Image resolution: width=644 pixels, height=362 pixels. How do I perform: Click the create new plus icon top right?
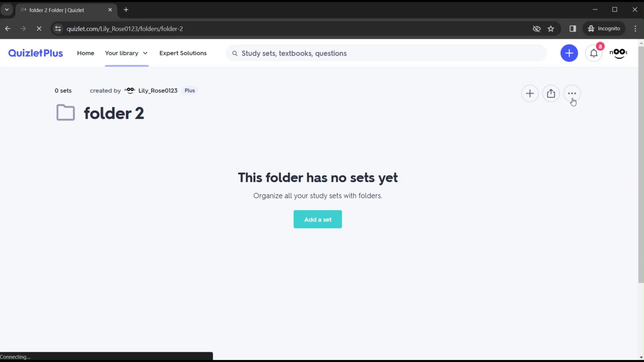[x=569, y=53]
